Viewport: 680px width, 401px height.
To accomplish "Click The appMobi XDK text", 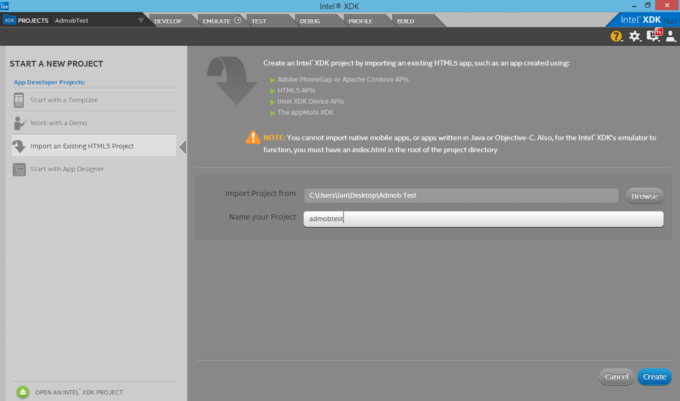I will pos(305,112).
